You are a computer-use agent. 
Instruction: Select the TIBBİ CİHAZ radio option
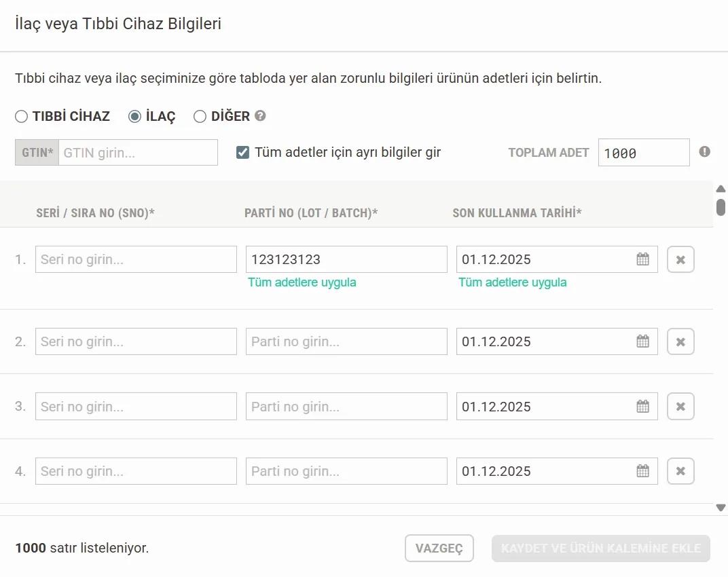[22, 117]
